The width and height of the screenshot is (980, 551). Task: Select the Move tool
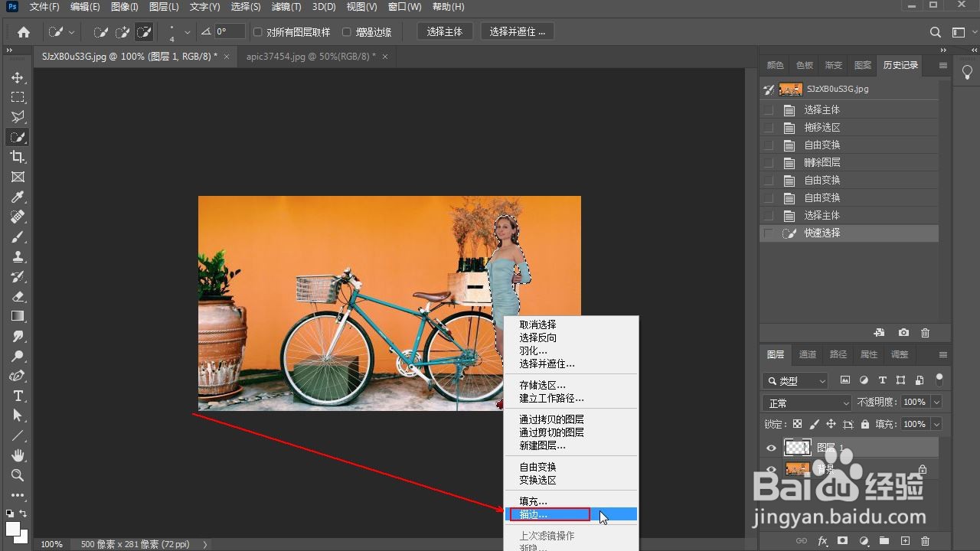click(x=18, y=78)
